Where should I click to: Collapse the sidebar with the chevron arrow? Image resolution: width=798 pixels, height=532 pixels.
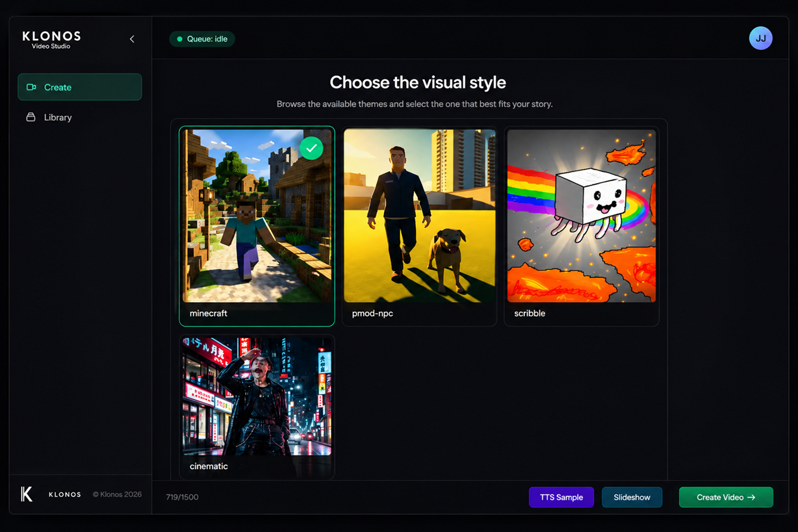[132, 39]
